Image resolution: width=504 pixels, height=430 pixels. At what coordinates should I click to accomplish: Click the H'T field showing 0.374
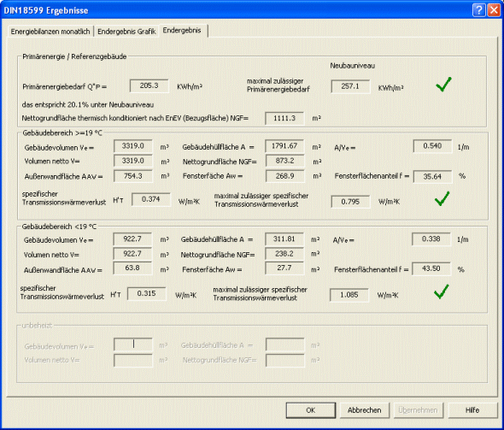[151, 200]
